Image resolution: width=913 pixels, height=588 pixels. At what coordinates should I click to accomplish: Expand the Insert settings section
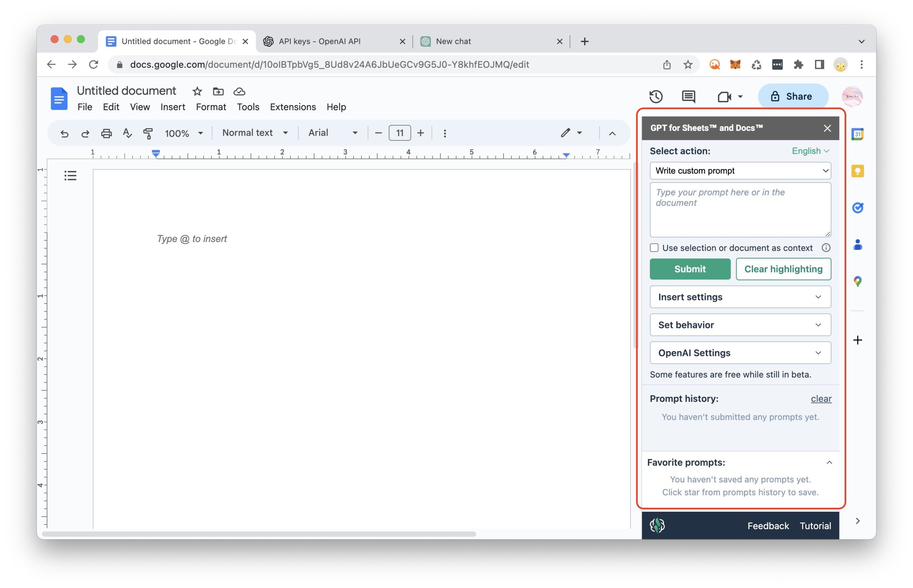740,297
